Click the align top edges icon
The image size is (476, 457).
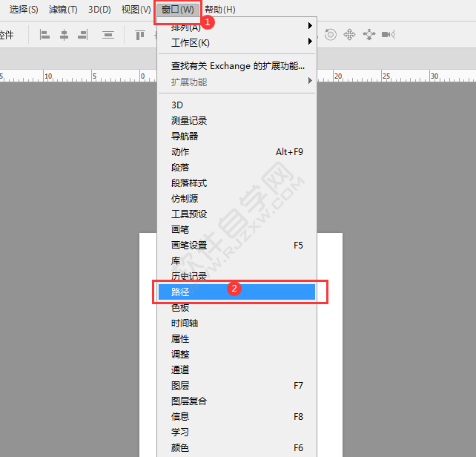pyautogui.click(x=140, y=36)
